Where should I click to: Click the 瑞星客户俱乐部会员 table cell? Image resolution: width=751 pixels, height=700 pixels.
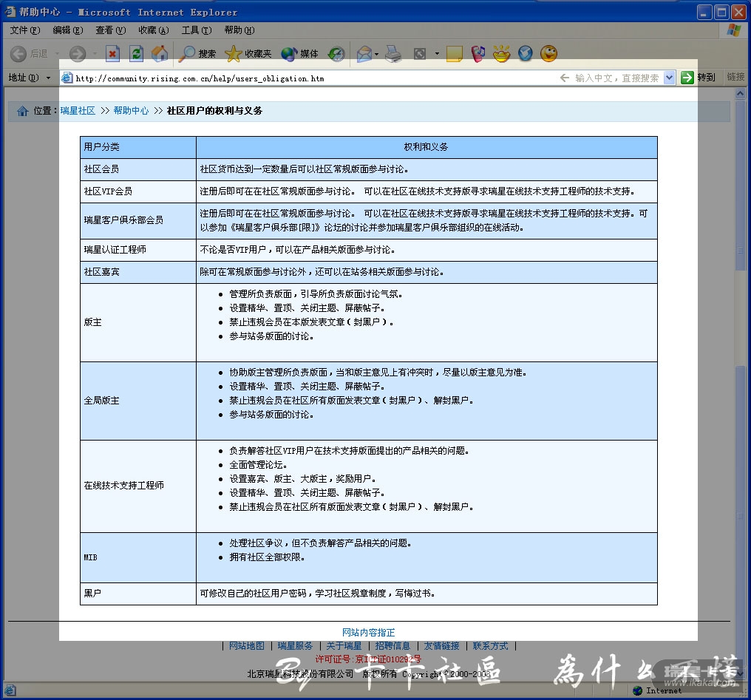point(138,220)
